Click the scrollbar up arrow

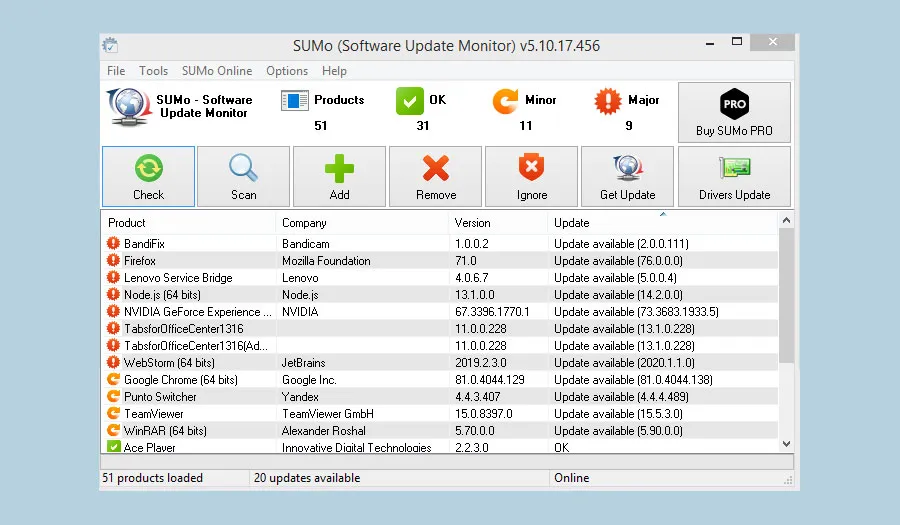[786, 220]
